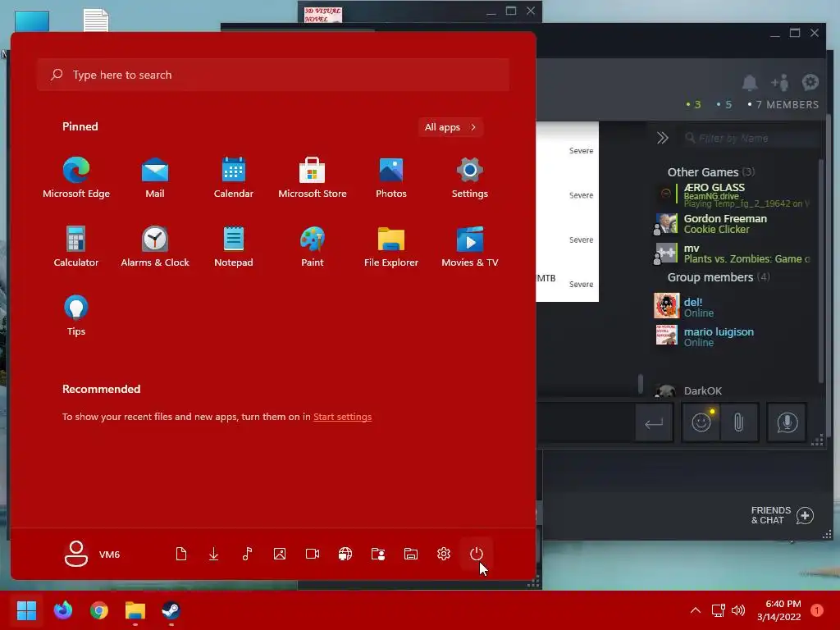
Task: Open the pinned Settings app
Action: (x=470, y=178)
